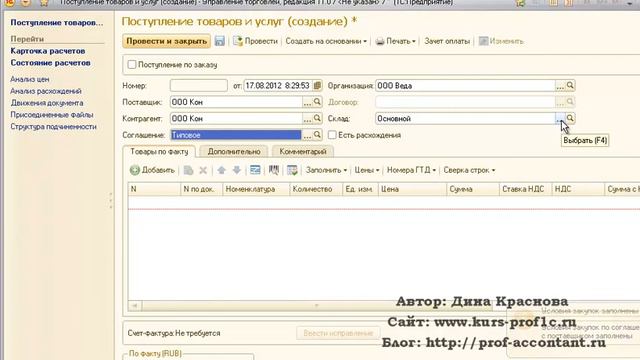Click the Зачет оплаты button
640x360 pixels.
pos(447,41)
